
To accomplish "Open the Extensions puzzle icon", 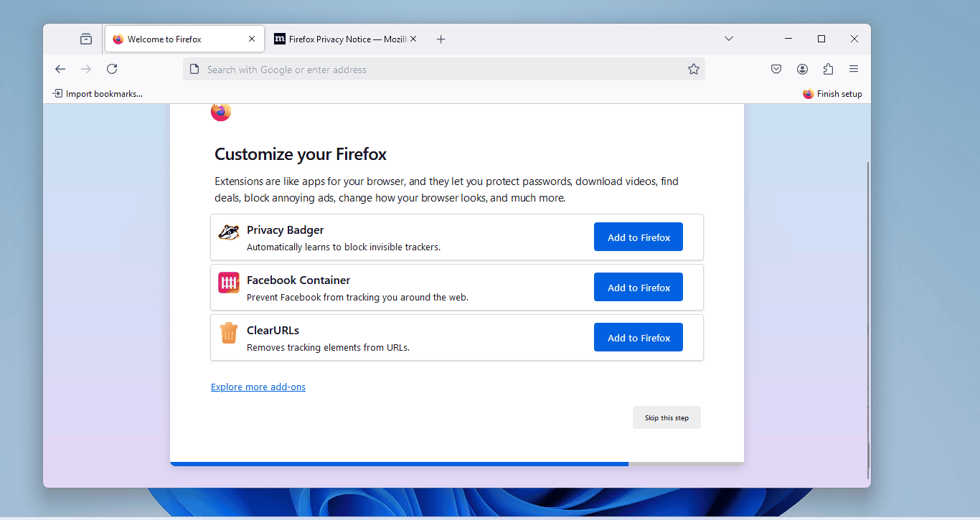I will (828, 69).
